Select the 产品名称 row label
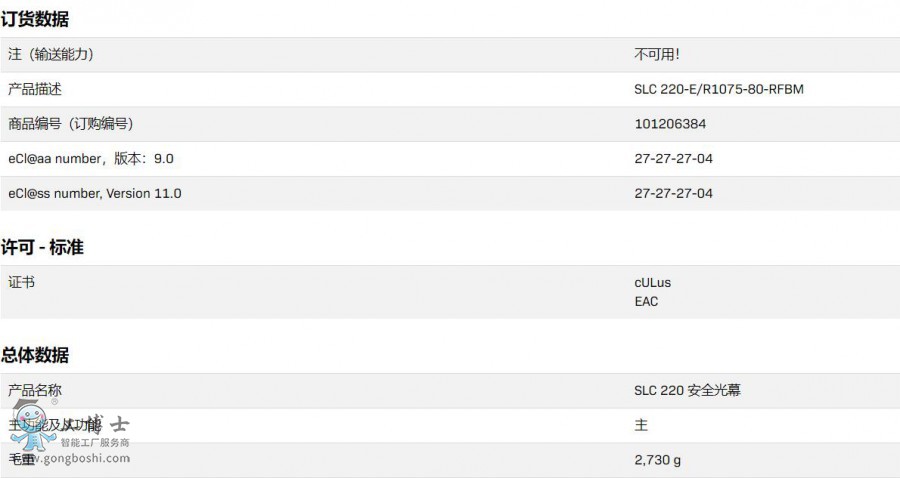Image resolution: width=900 pixels, height=478 pixels. point(35,390)
